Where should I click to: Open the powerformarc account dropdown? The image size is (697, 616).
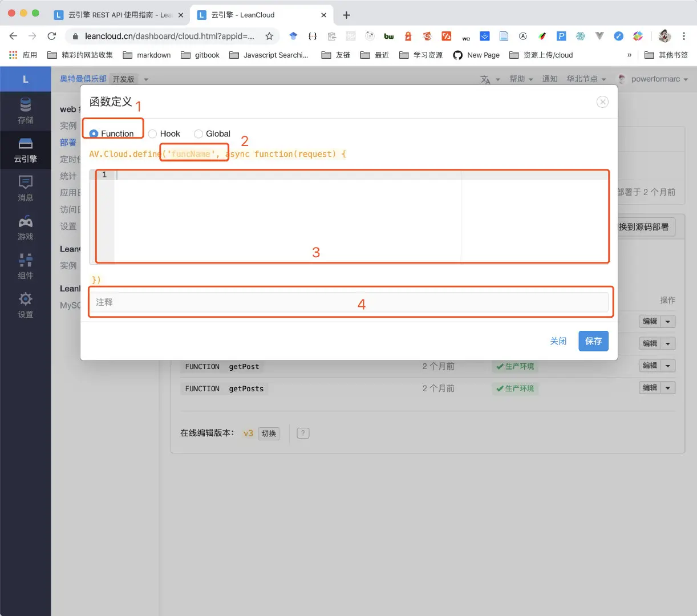pos(653,79)
